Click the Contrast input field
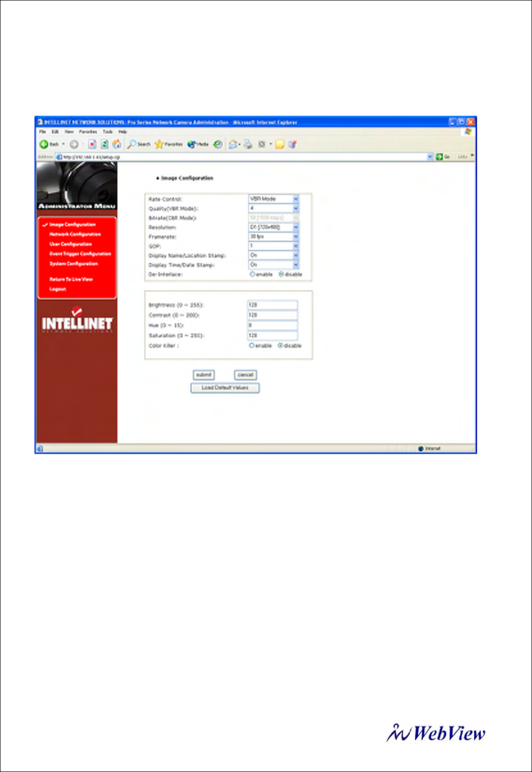Viewport: 532px width, 772px height. pyautogui.click(x=273, y=315)
